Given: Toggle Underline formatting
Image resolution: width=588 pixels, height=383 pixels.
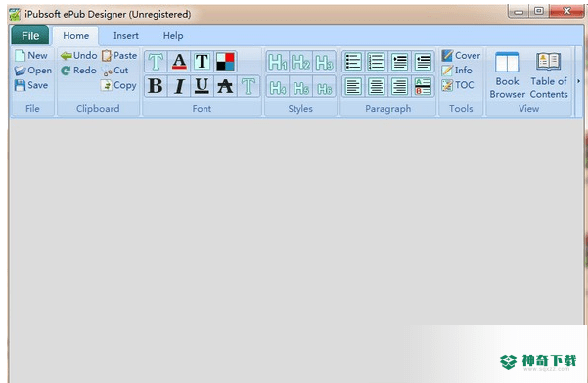Looking at the screenshot, I should pyautogui.click(x=202, y=86).
